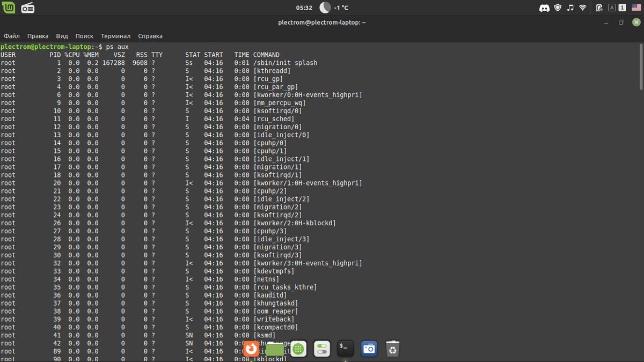This screenshot has height=362, width=644.
Task: Click the %CPU column header
Action: (72, 55)
